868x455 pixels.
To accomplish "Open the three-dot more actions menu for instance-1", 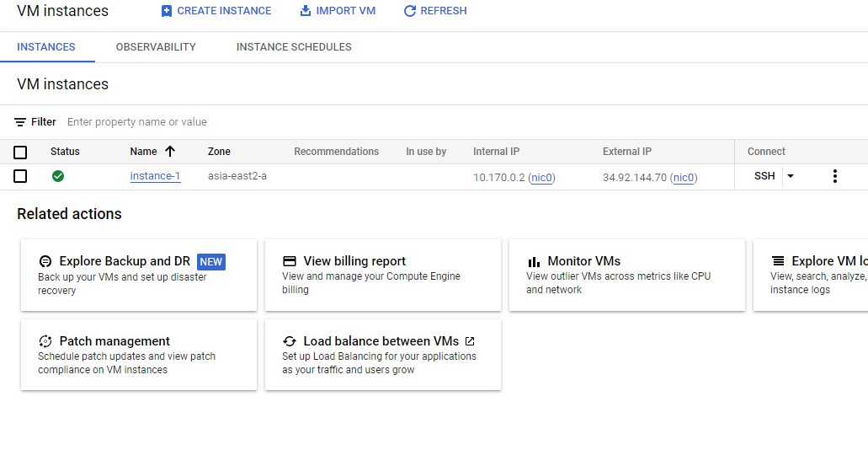I will click(x=835, y=176).
